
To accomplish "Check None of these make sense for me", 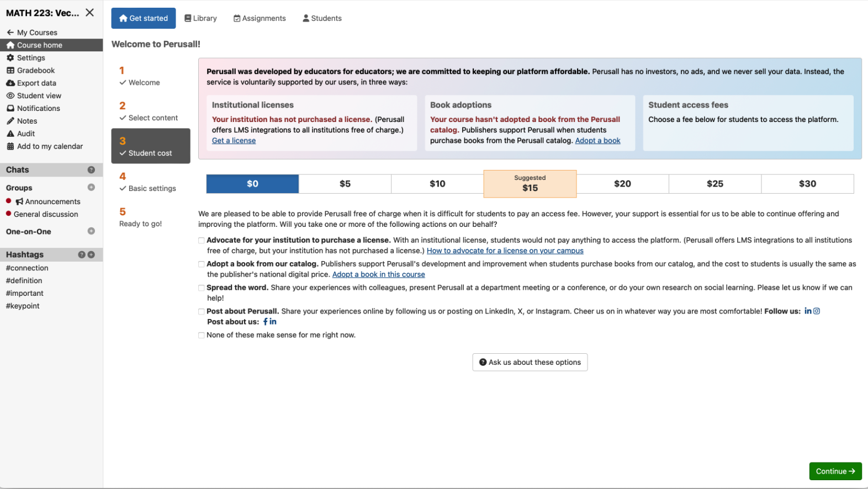I will (202, 336).
